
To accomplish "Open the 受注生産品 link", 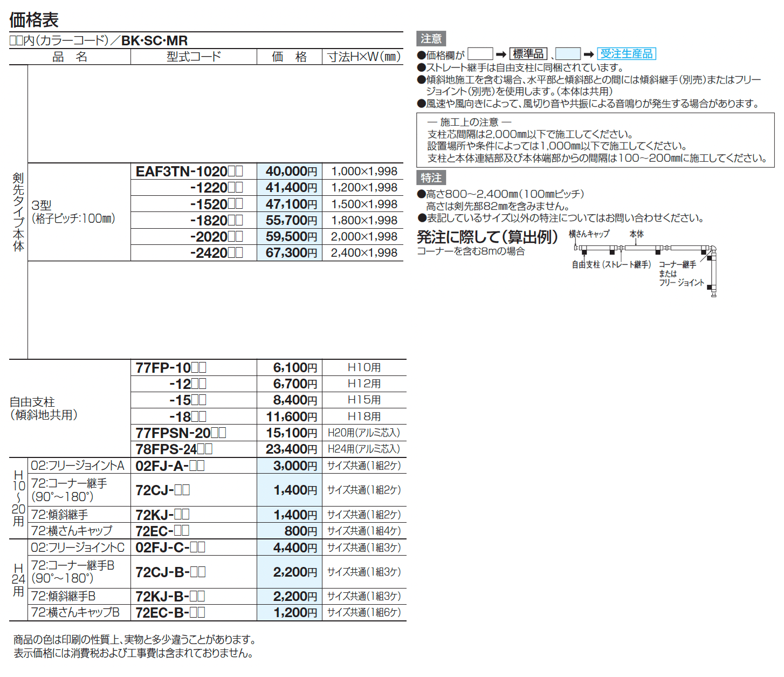I will (627, 53).
